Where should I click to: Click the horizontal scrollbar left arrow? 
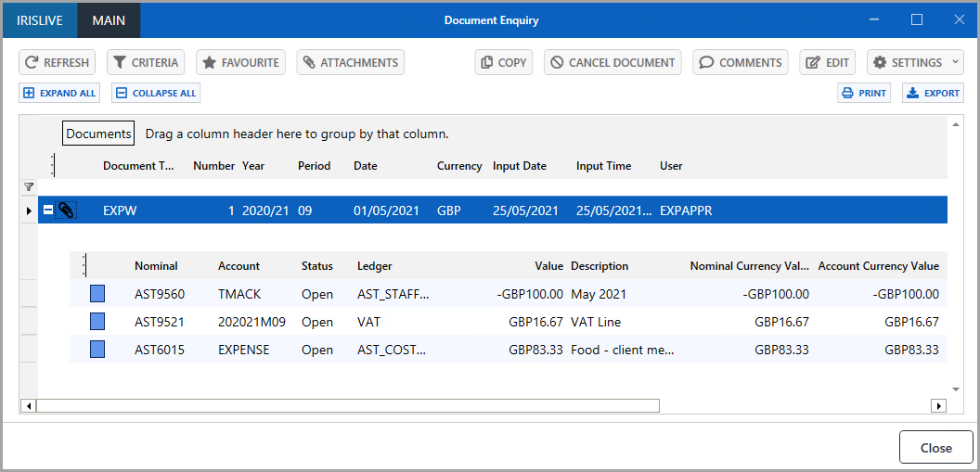coord(28,406)
